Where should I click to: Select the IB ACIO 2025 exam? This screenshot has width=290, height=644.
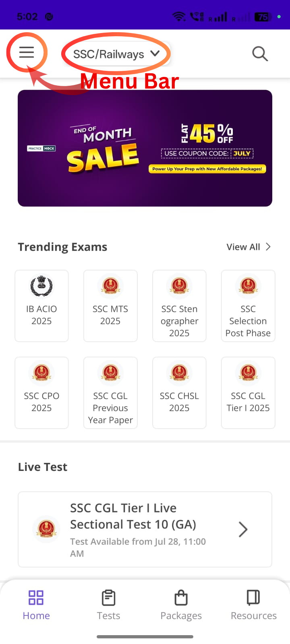[41, 306]
